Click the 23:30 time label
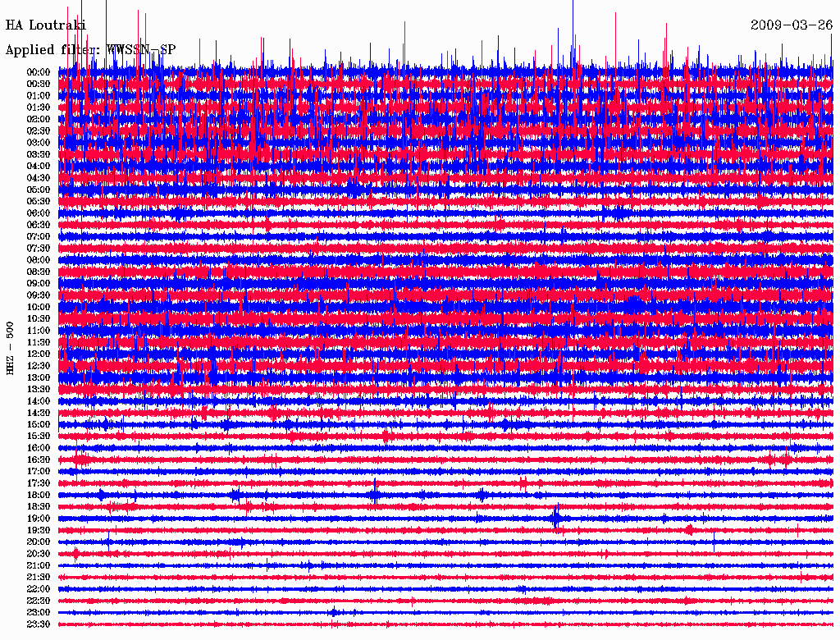840x640 pixels. tap(39, 624)
